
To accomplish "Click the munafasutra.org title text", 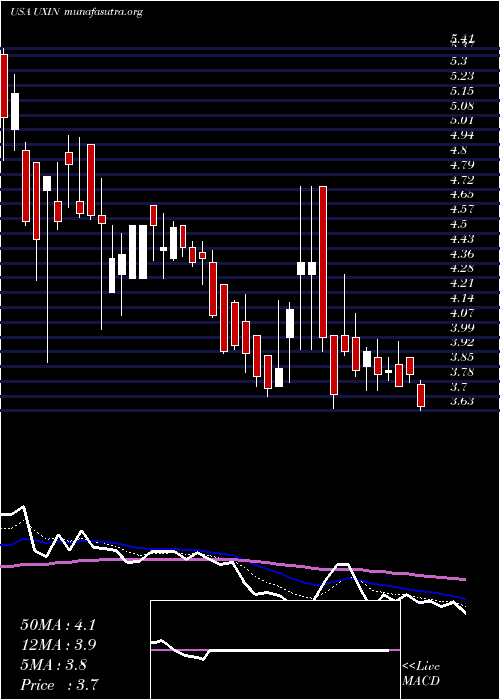I will pyautogui.click(x=104, y=12).
